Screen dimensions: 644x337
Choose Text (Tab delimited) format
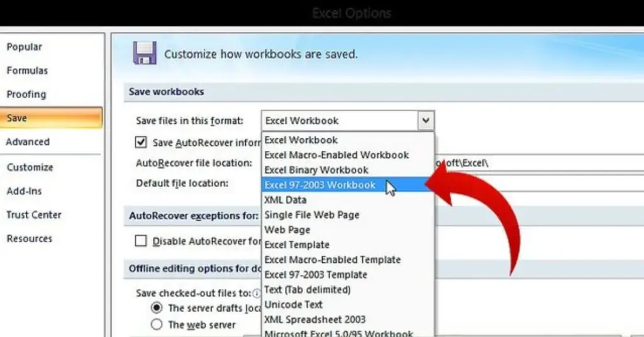click(x=348, y=290)
